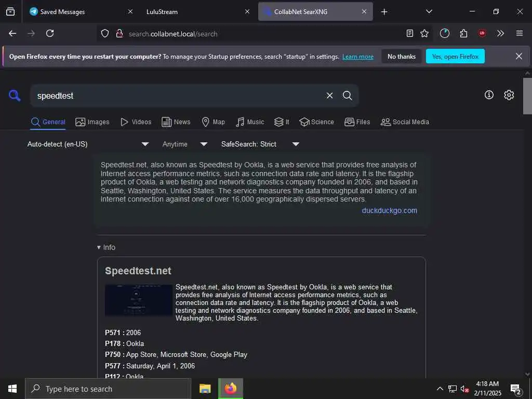The height and width of the screenshot is (399, 532).
Task: Click the circular timer extension icon
Action: pyautogui.click(x=445, y=33)
